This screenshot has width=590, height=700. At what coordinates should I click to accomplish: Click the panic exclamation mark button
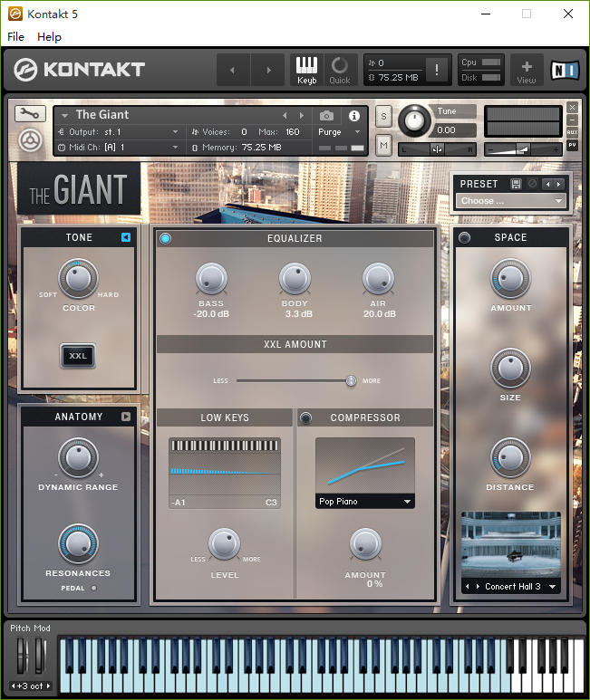coord(436,69)
